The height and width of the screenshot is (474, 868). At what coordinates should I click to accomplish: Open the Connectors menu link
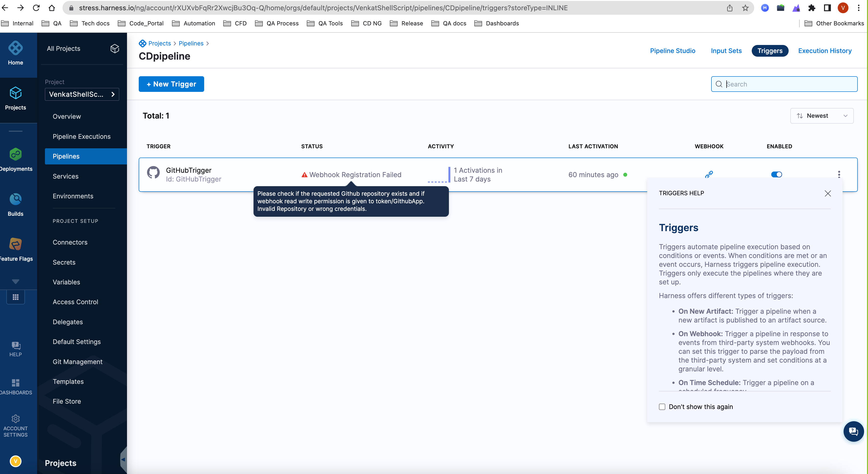coord(70,242)
